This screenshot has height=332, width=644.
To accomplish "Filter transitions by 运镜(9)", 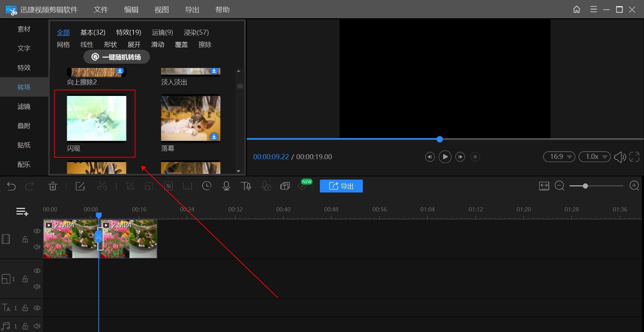I will (162, 32).
